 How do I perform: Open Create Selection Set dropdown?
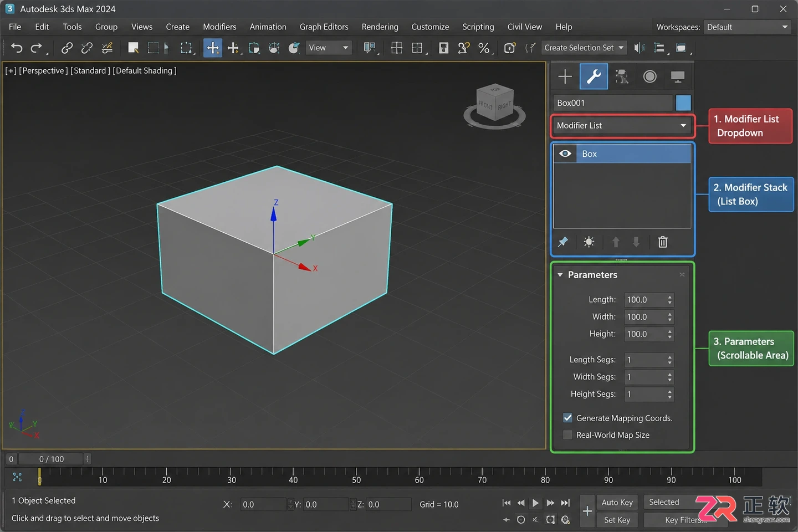pos(584,48)
